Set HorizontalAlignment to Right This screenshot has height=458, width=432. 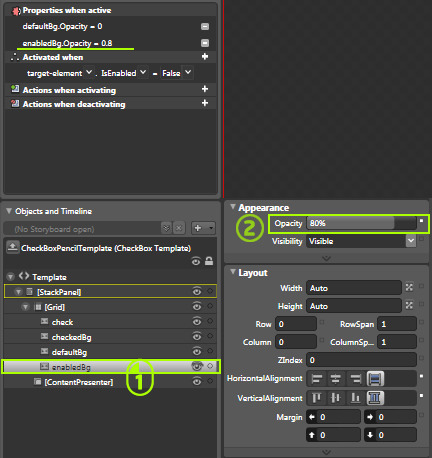(x=355, y=379)
